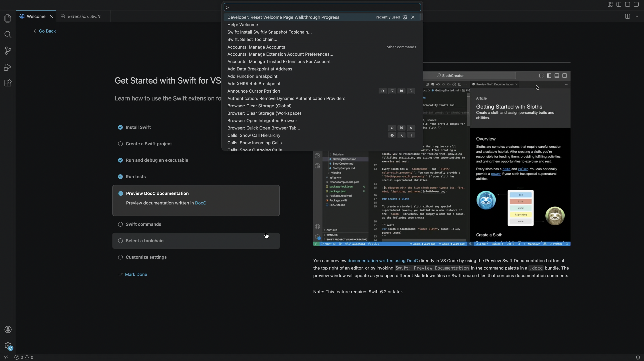
Task: Click the Go Back chevron
Action: (x=34, y=31)
